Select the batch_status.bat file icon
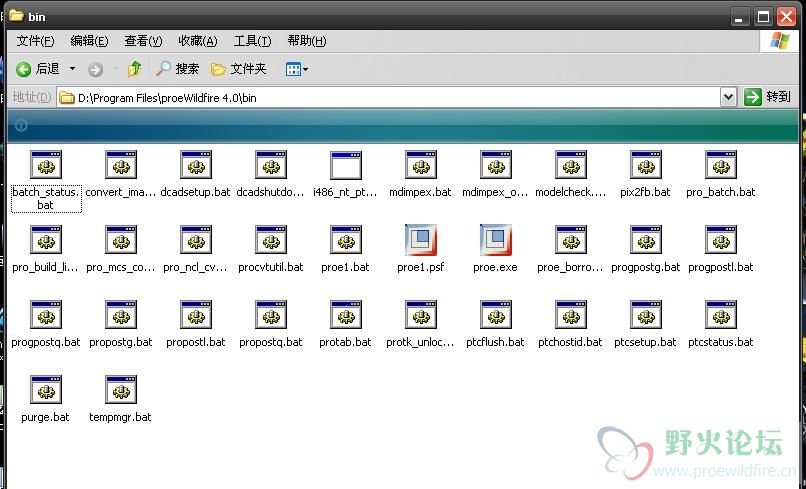The width and height of the screenshot is (806, 489). pos(46,165)
